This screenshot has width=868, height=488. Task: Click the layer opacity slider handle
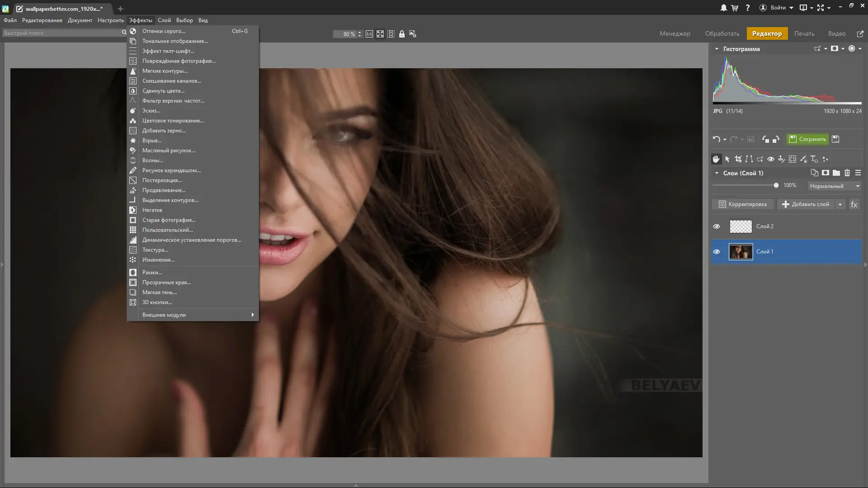pos(776,185)
